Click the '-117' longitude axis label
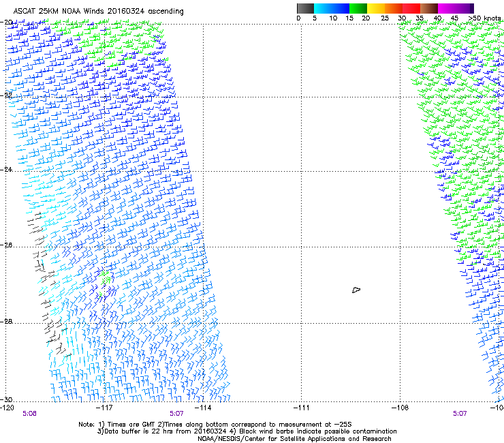504x443 pixels. point(104,408)
